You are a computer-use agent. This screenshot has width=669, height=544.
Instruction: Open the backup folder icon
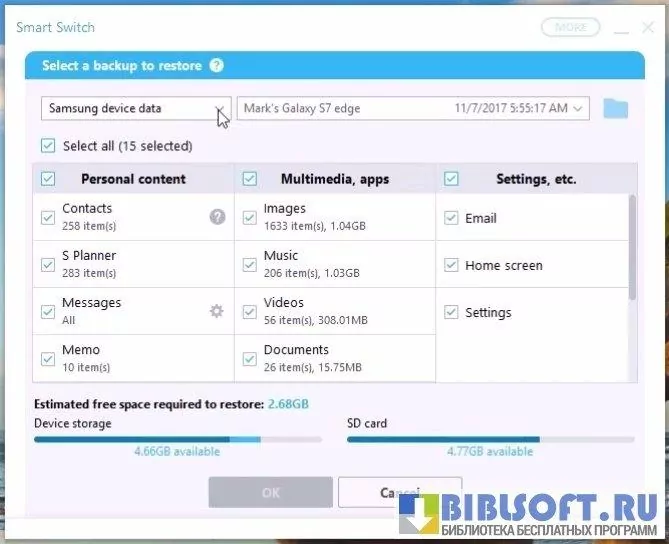tap(615, 108)
